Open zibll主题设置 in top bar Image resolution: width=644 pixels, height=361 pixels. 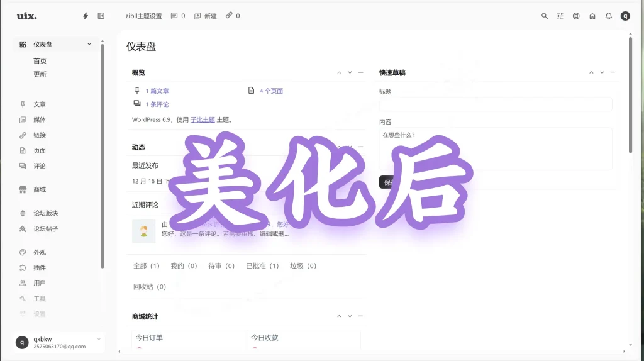pos(144,16)
